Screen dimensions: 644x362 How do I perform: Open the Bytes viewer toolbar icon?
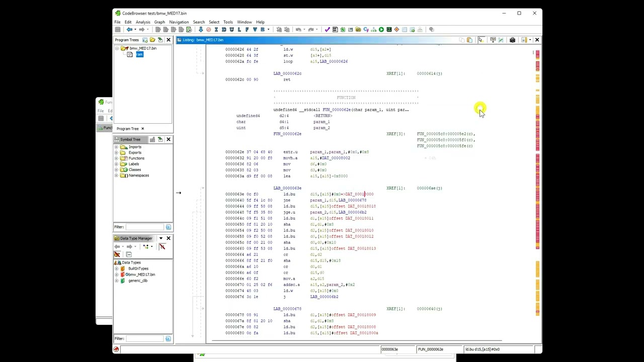tap(335, 30)
